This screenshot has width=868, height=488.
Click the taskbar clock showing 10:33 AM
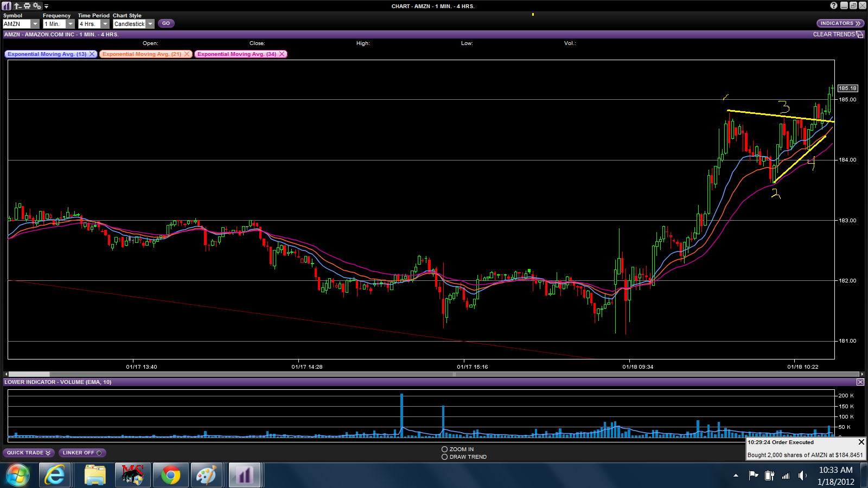[x=836, y=476]
